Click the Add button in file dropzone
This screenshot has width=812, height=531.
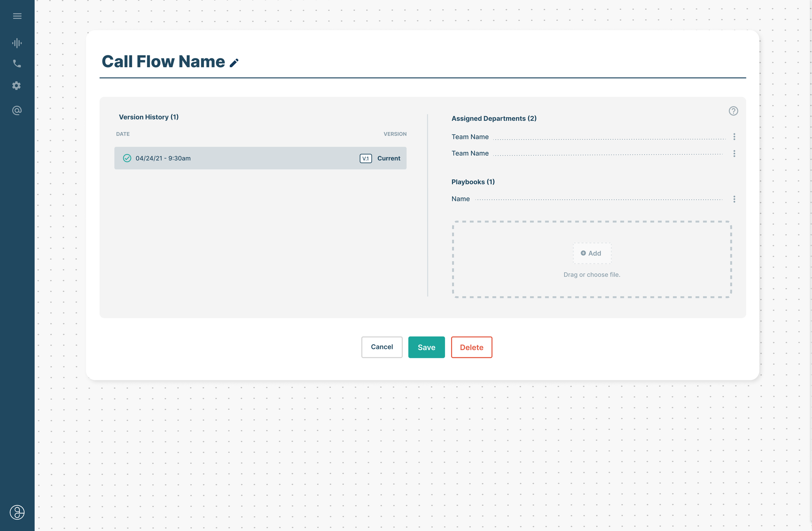591,253
